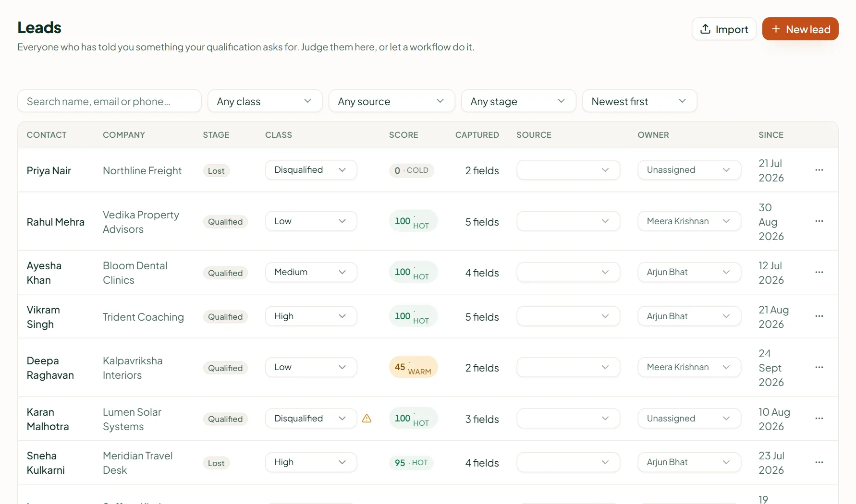Change Vikram Singh's High class dropdown
Viewport: 856px width, 504px height.
[x=311, y=316]
